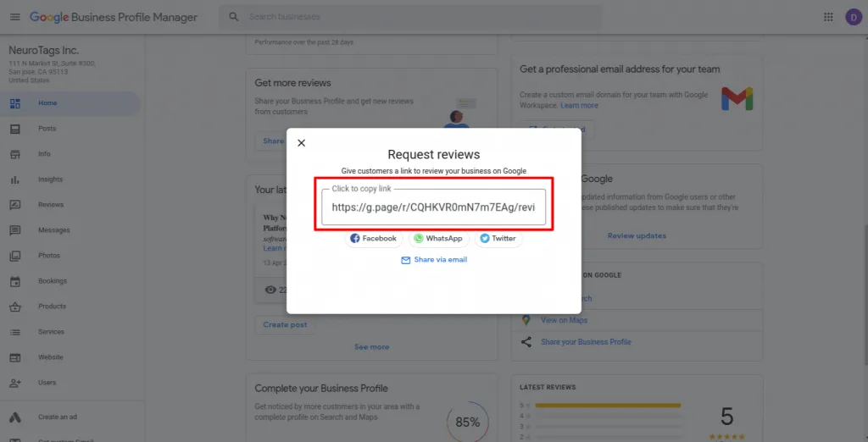Click the Insights bar chart icon
Image resolution: width=868 pixels, height=442 pixels.
click(15, 180)
